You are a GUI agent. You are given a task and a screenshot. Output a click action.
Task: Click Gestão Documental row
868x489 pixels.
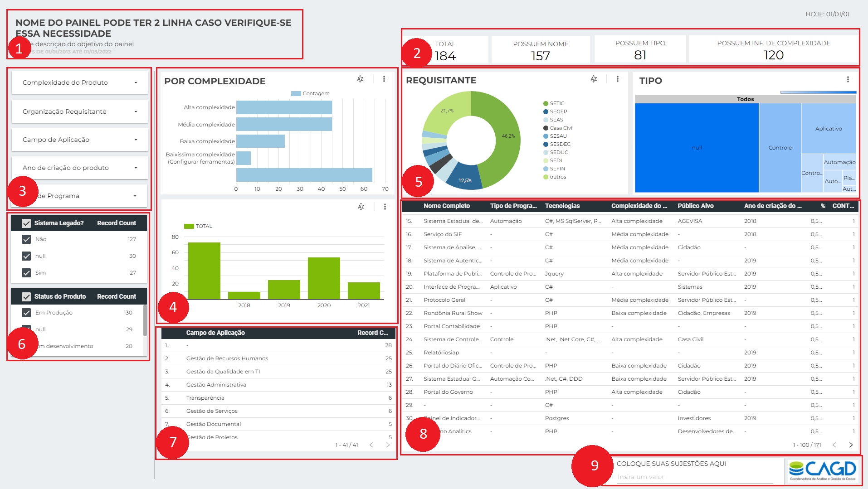click(x=278, y=424)
